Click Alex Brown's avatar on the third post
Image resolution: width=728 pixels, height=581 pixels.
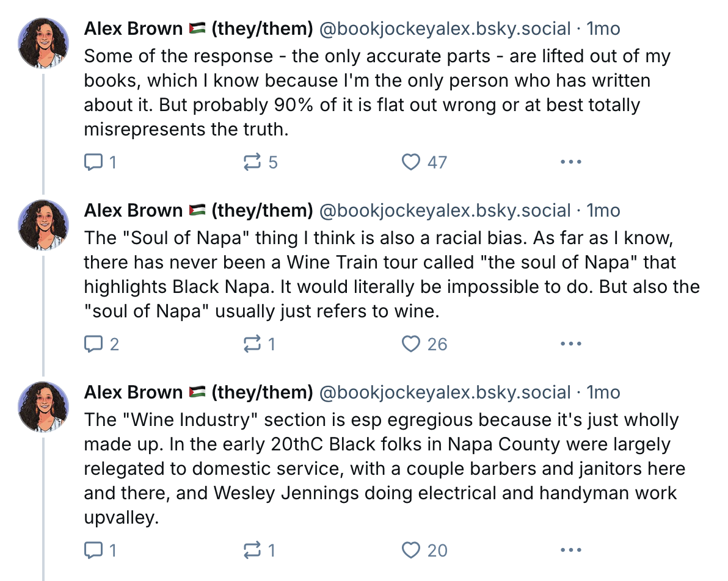point(43,406)
